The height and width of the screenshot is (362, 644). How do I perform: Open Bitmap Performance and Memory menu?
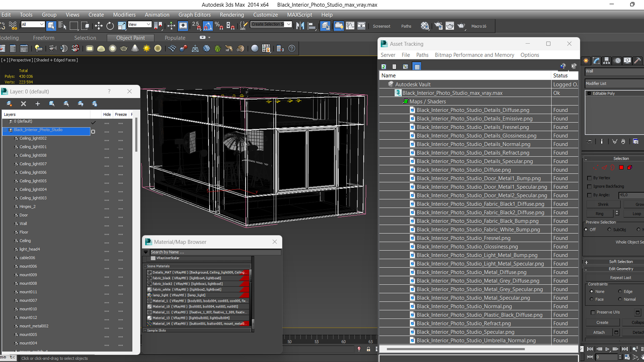[474, 55]
